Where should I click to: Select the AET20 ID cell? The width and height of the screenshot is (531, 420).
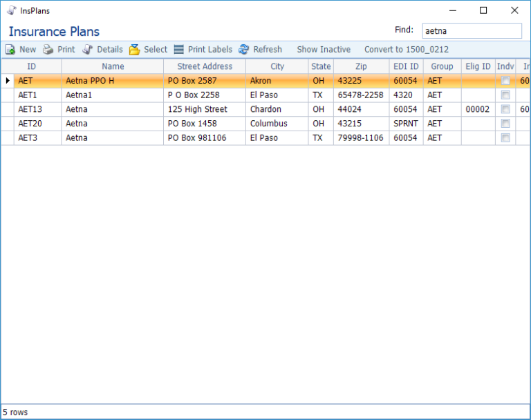37,124
